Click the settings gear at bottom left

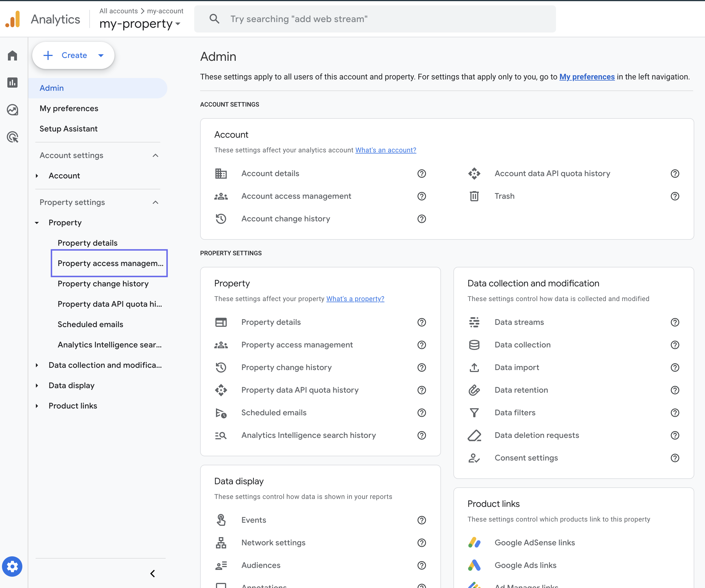coord(12,567)
